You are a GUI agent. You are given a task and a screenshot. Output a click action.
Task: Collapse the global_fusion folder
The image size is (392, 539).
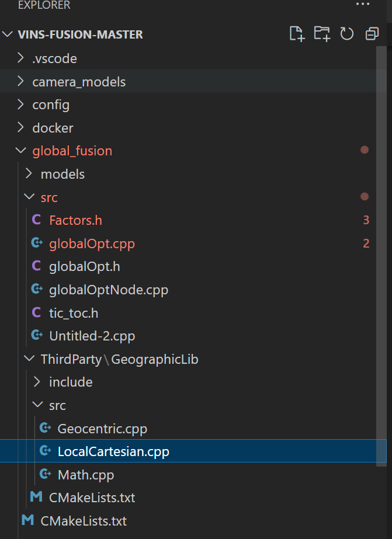[21, 151]
